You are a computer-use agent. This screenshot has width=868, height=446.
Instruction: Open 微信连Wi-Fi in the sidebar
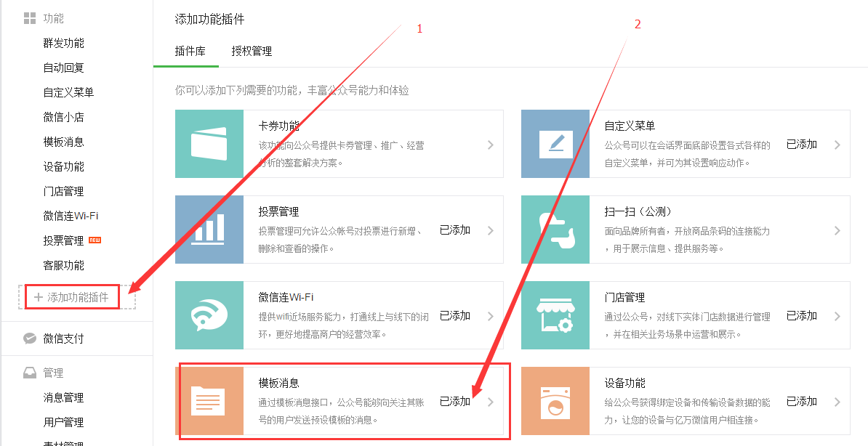(71, 216)
